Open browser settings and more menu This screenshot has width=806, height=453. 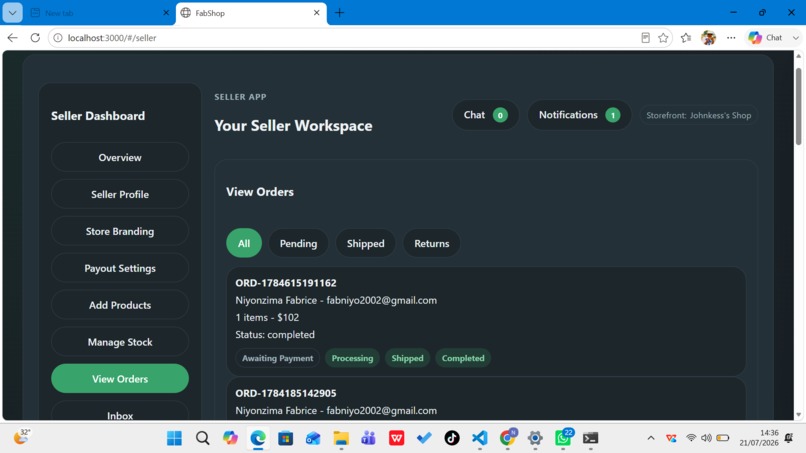[x=731, y=38]
